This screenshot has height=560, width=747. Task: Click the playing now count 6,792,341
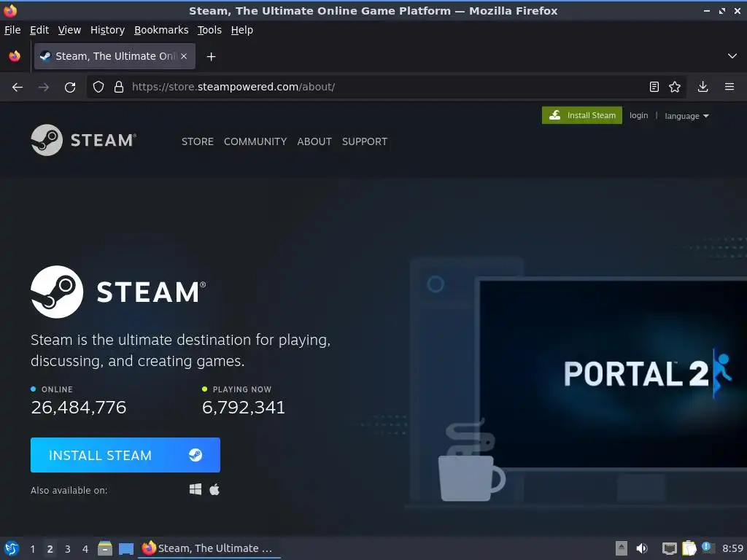click(244, 408)
